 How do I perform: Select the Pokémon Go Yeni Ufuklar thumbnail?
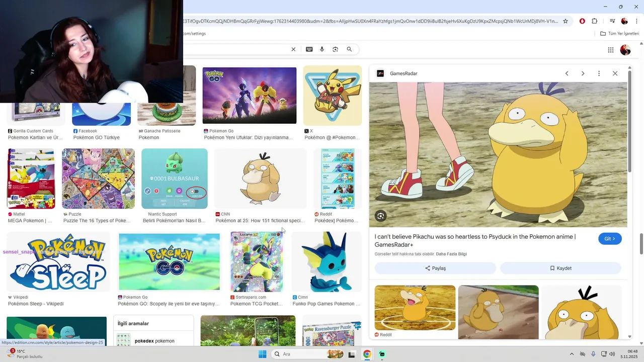pos(250,96)
